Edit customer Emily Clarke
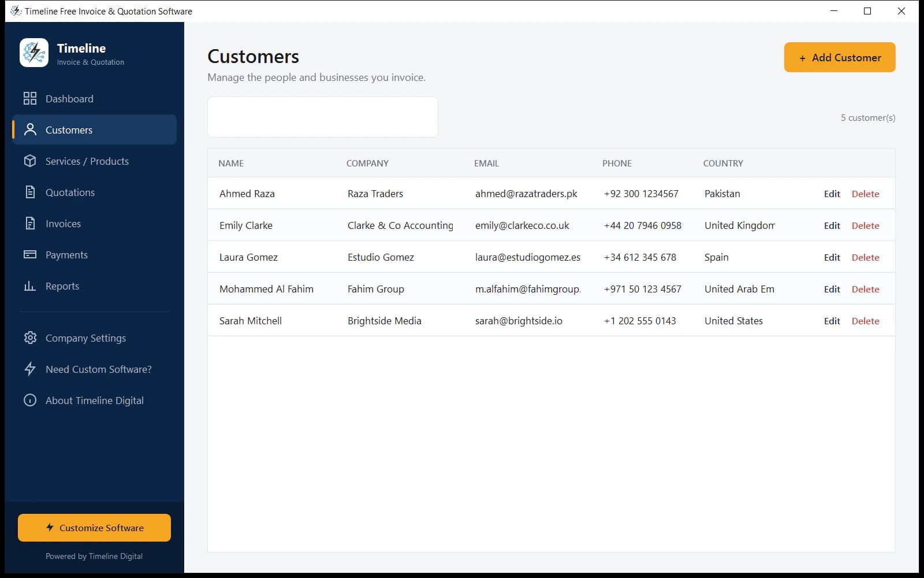924x578 pixels. tap(832, 225)
